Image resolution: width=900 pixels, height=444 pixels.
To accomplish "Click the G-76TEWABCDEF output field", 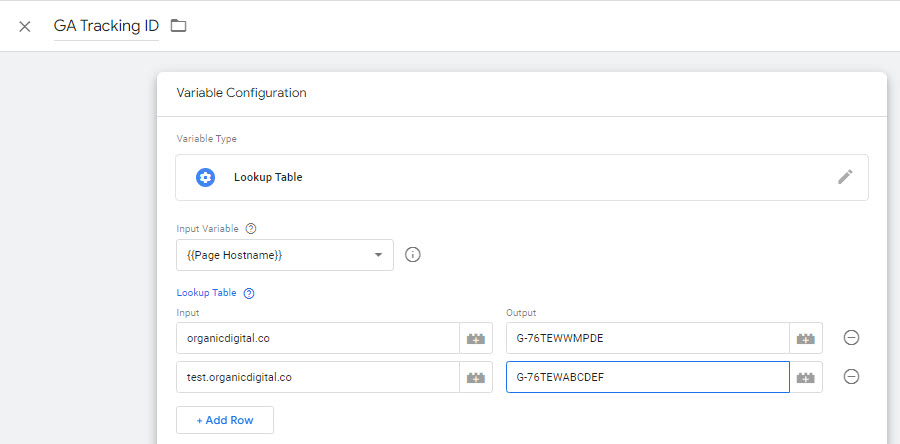I will (x=647, y=377).
